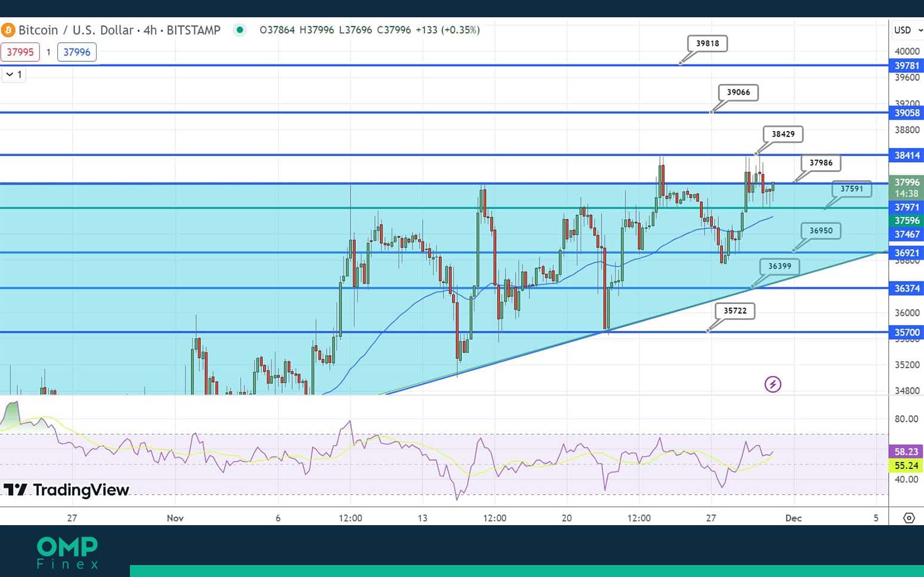Collapse the indicator legend chevron
924x577 pixels.
click(x=10, y=75)
